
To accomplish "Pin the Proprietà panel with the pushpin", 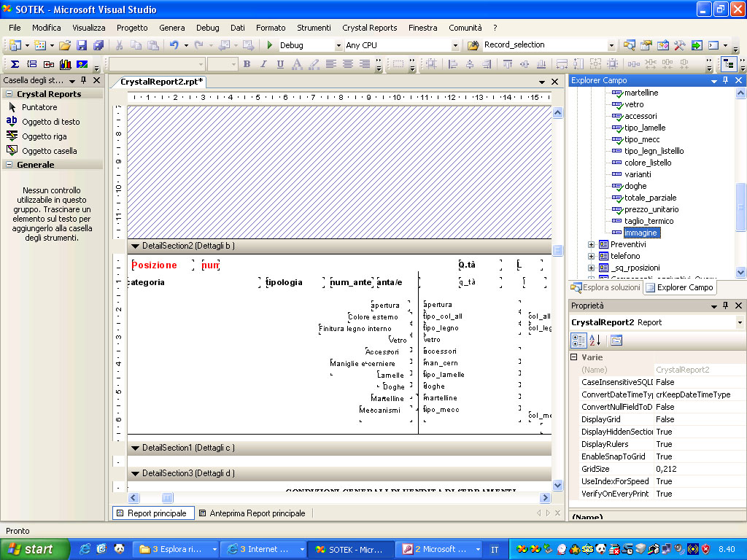I will point(726,306).
